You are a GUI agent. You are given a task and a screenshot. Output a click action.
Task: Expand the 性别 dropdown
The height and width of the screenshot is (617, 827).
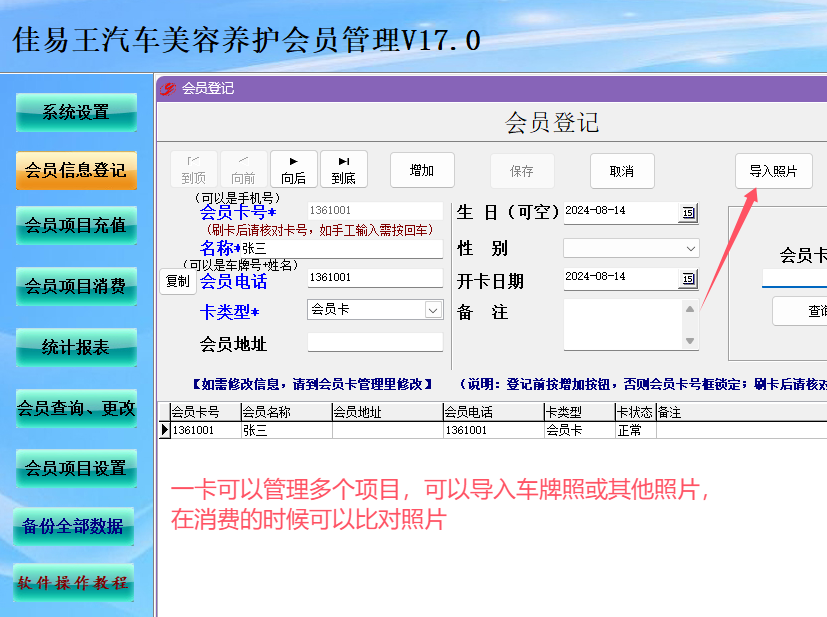coord(690,249)
